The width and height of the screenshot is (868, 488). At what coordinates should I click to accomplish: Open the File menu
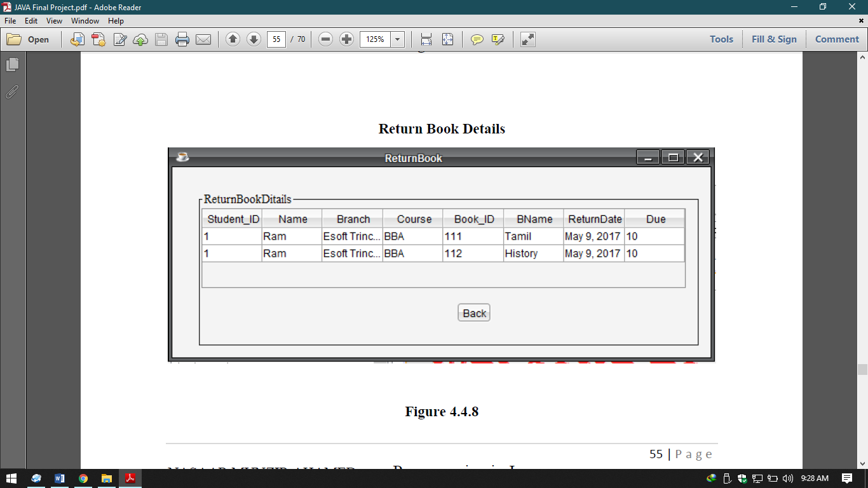10,21
